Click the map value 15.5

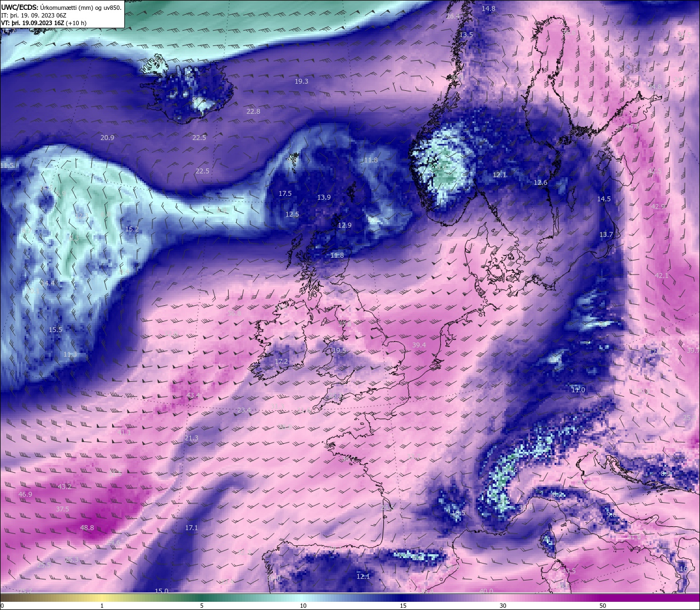tap(55, 330)
